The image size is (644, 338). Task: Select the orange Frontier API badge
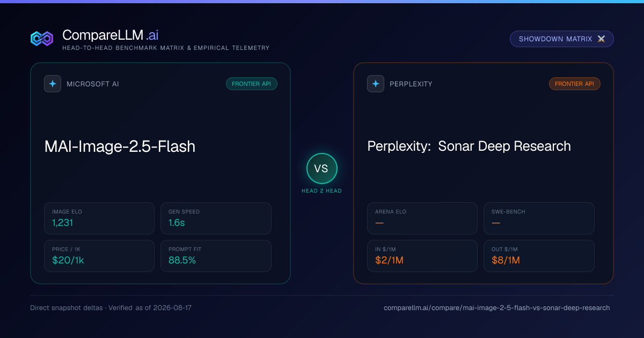(x=574, y=84)
